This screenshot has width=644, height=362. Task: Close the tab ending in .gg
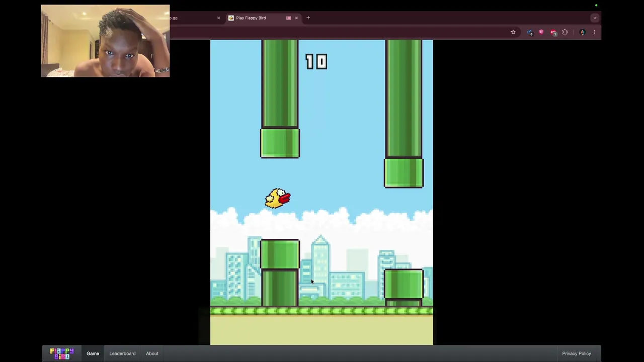(218, 18)
